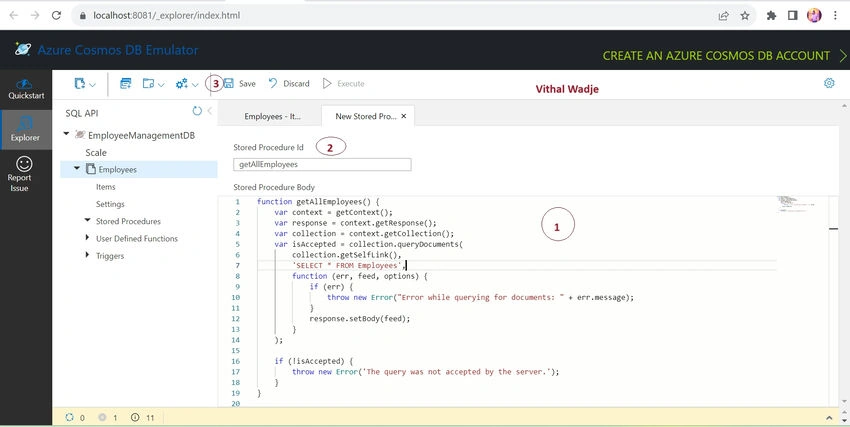The height and width of the screenshot is (427, 850).
Task: Expand the notification console chevron
Action: (829, 418)
